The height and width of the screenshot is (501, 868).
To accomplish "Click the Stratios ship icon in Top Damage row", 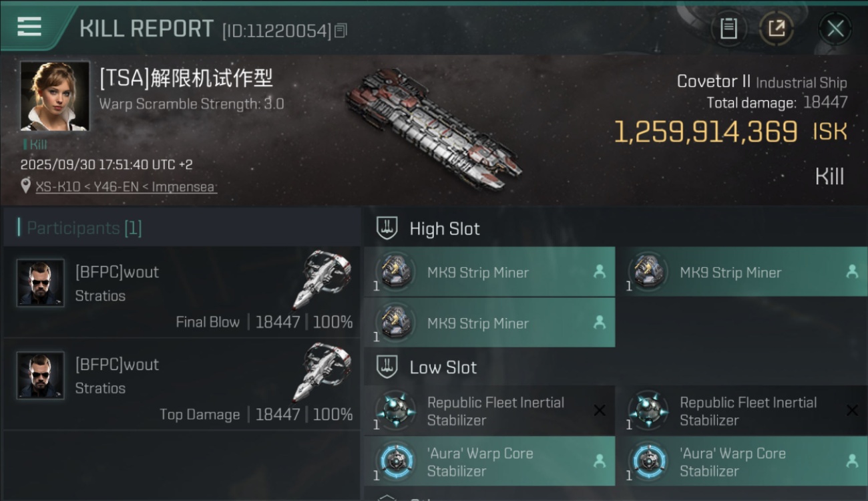I will pos(322,372).
